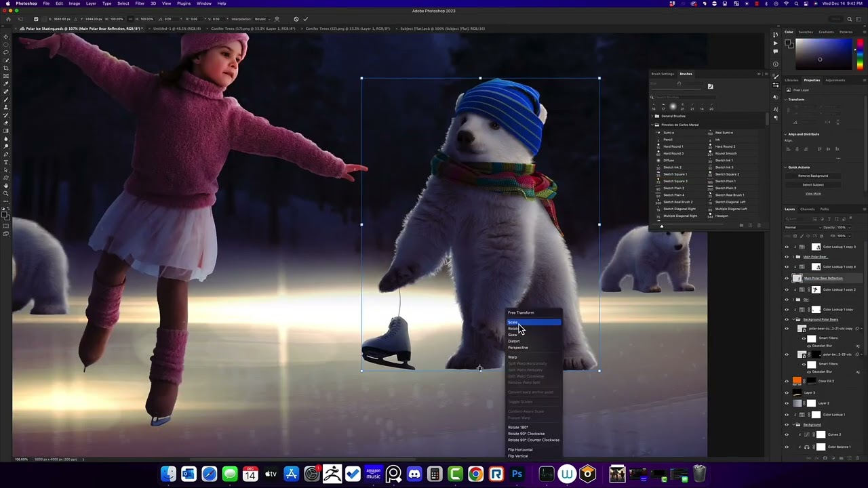Toggle visibility of Color Balance 1 layer
This screenshot has height=488, width=868.
click(787, 447)
